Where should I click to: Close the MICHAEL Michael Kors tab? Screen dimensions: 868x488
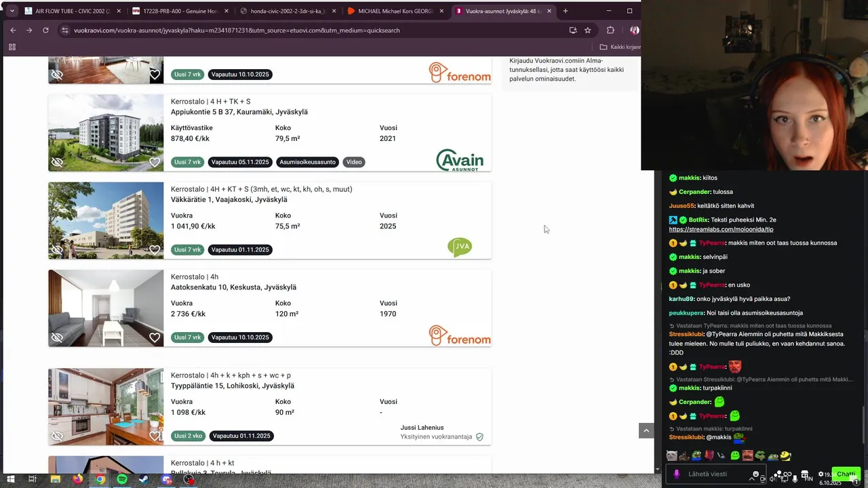[x=441, y=11]
